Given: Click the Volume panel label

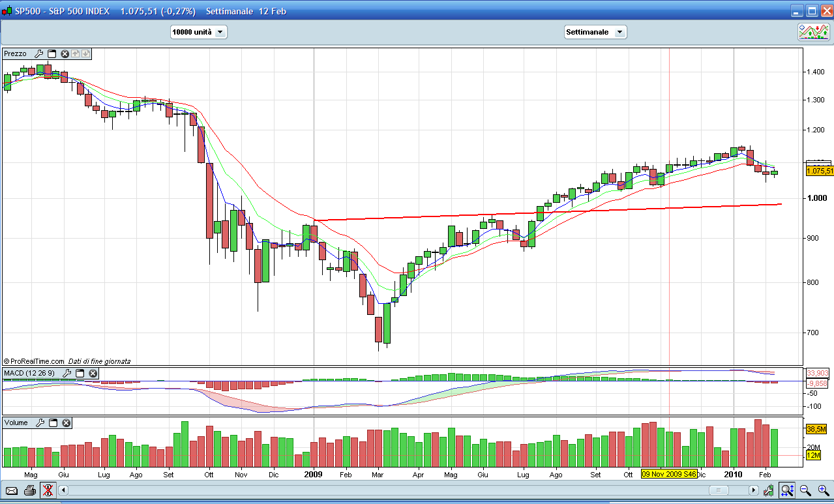Looking at the screenshot, I should tap(16, 422).
